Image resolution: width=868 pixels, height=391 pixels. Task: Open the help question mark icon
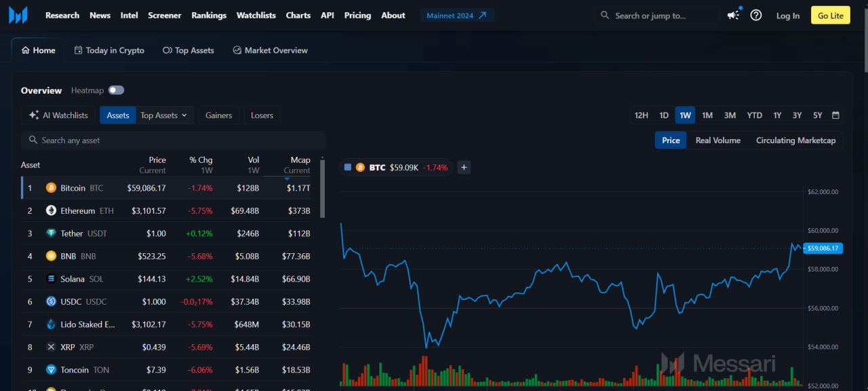pos(756,15)
